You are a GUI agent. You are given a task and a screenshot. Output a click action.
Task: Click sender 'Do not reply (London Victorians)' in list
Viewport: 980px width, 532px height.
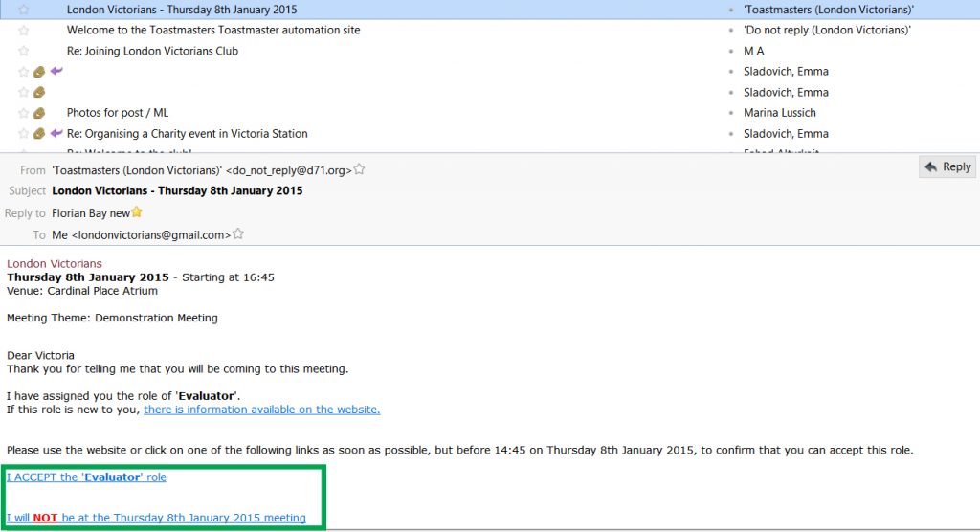pyautogui.click(x=827, y=30)
